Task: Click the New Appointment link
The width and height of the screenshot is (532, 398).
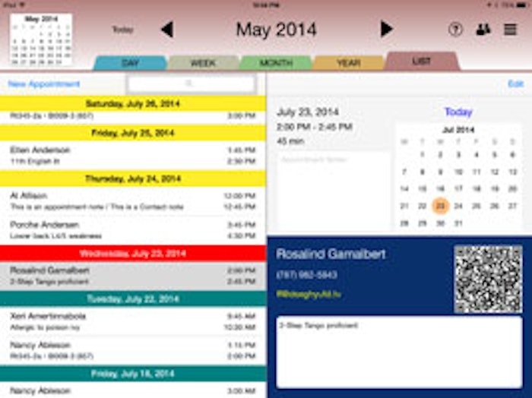Action: tap(43, 84)
